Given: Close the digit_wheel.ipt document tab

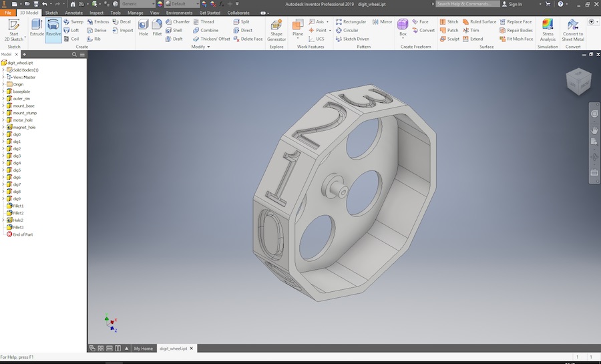Looking at the screenshot, I should [191, 348].
